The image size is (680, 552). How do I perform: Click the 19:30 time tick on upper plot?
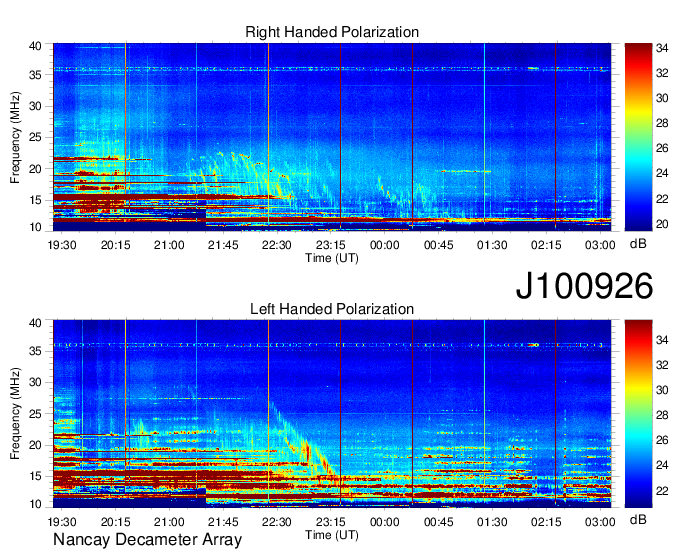click(62, 245)
